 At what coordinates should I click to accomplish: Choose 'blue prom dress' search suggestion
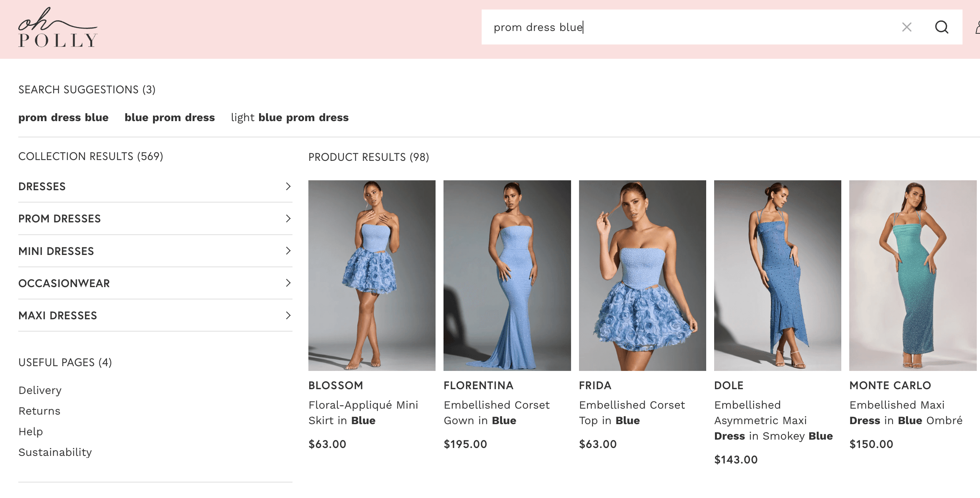tap(170, 118)
